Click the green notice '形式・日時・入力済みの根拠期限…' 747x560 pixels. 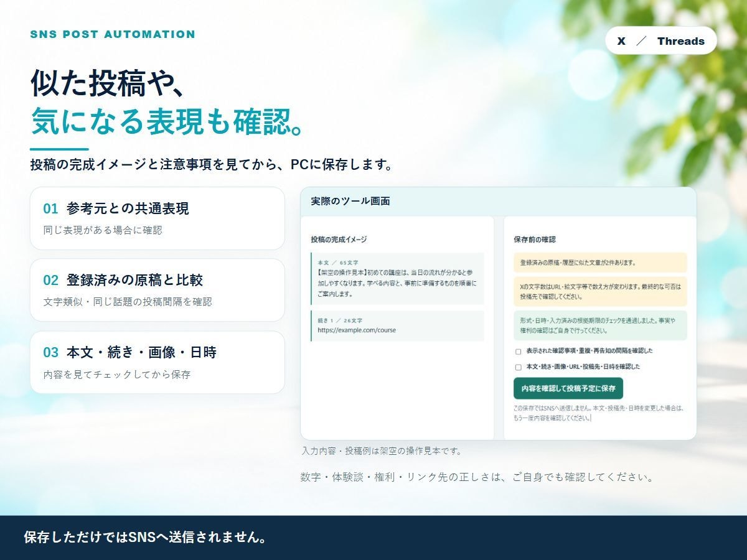600,325
